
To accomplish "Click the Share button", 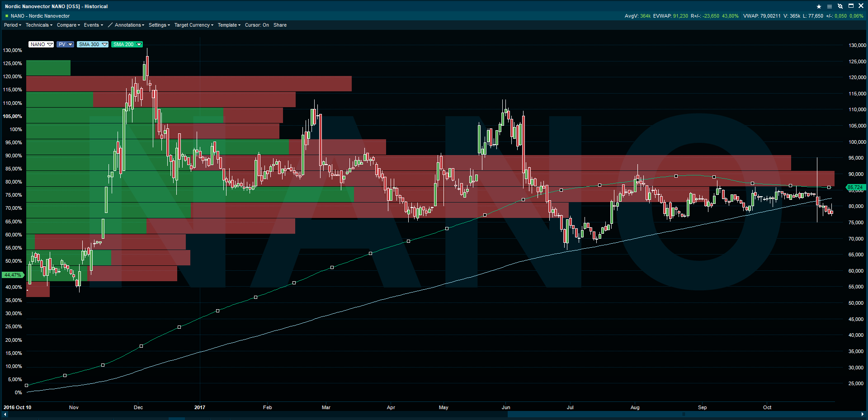I will click(280, 25).
